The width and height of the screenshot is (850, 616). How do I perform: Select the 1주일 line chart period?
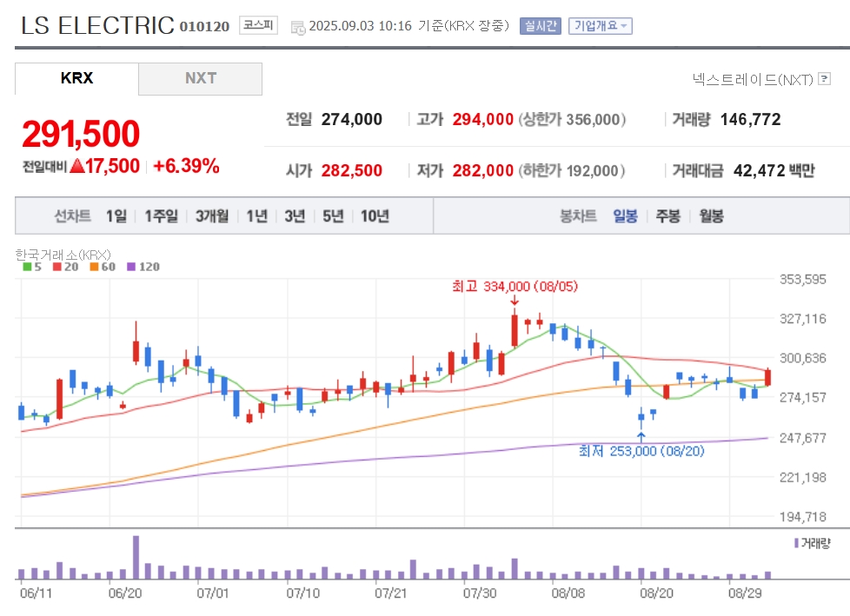coord(161,216)
